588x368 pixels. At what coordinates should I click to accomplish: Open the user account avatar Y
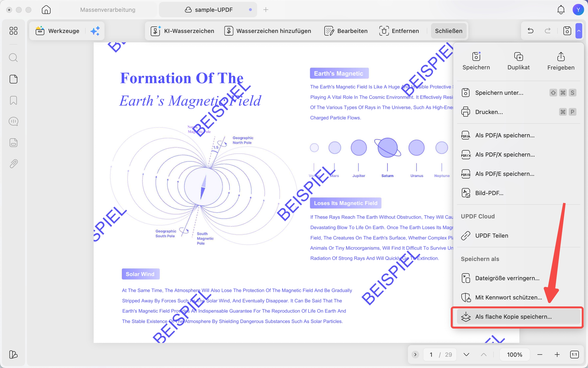pyautogui.click(x=578, y=10)
